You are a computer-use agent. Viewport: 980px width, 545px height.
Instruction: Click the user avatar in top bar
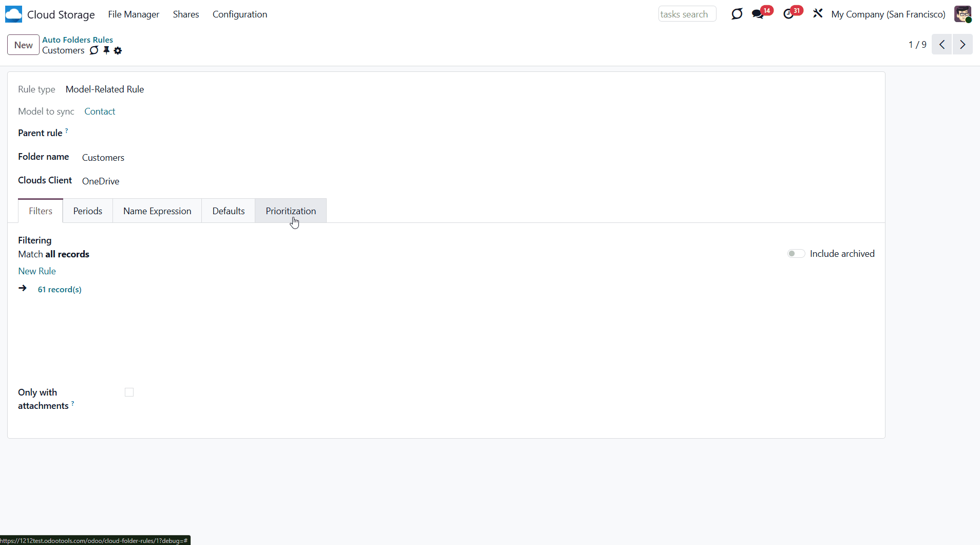[x=963, y=14]
